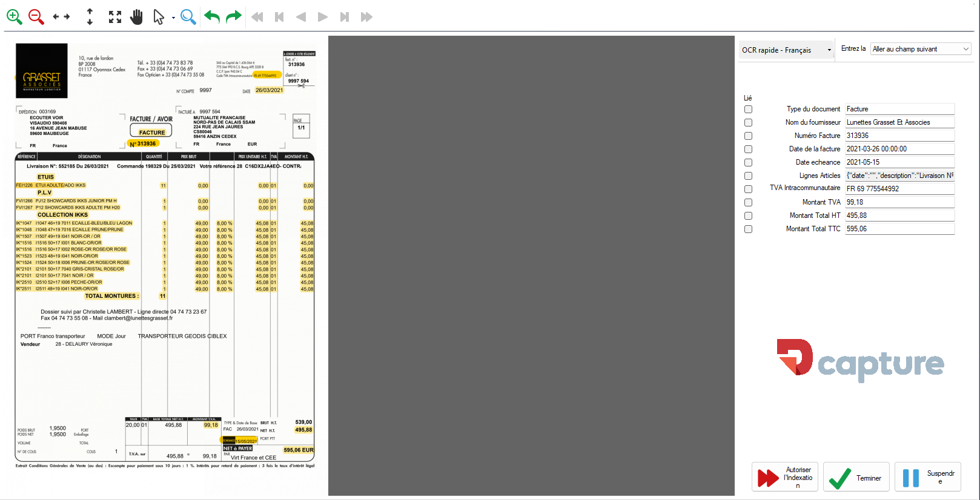This screenshot has height=500, width=980.
Task: Rotate the document right with green arrow
Action: coord(233,17)
